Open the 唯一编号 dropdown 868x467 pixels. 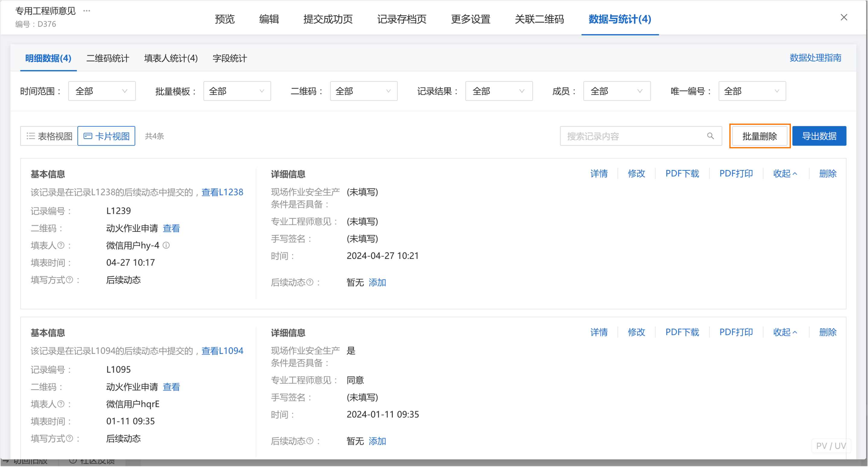pos(752,91)
